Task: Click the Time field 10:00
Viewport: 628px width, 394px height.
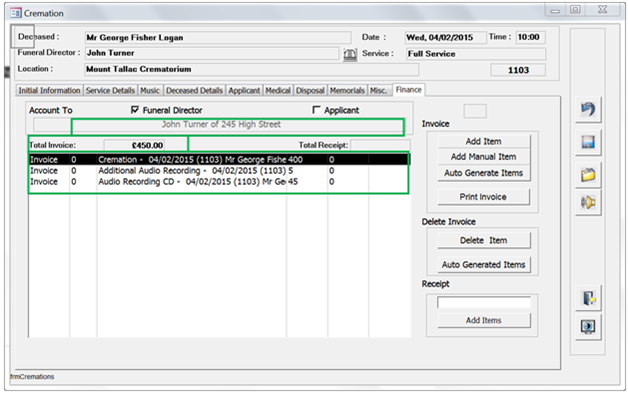Action: tap(530, 37)
